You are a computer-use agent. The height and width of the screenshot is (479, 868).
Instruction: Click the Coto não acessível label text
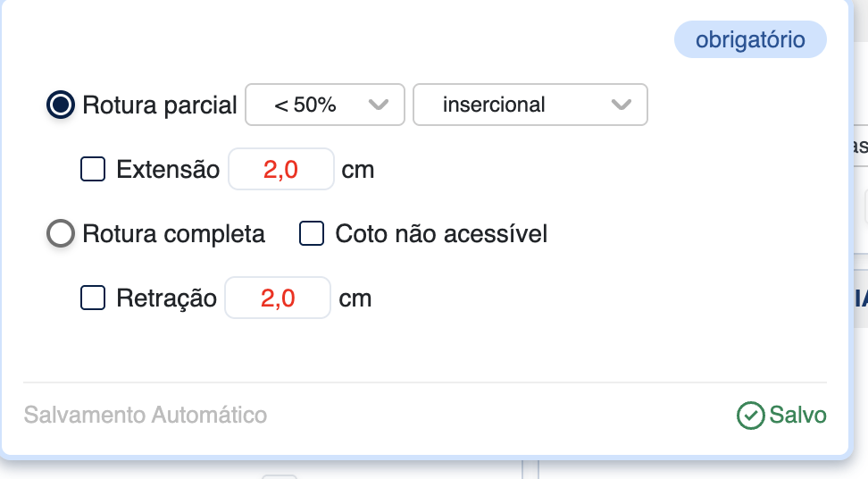(x=441, y=234)
